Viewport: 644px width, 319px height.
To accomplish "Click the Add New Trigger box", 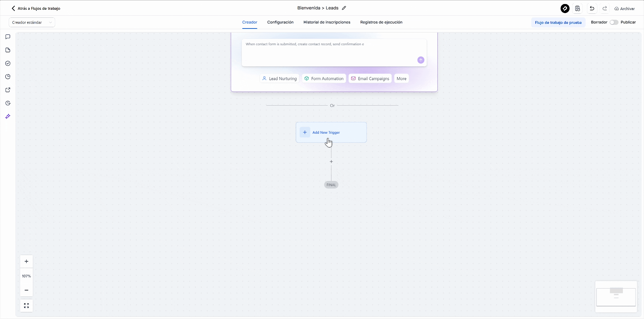I will 331,132.
